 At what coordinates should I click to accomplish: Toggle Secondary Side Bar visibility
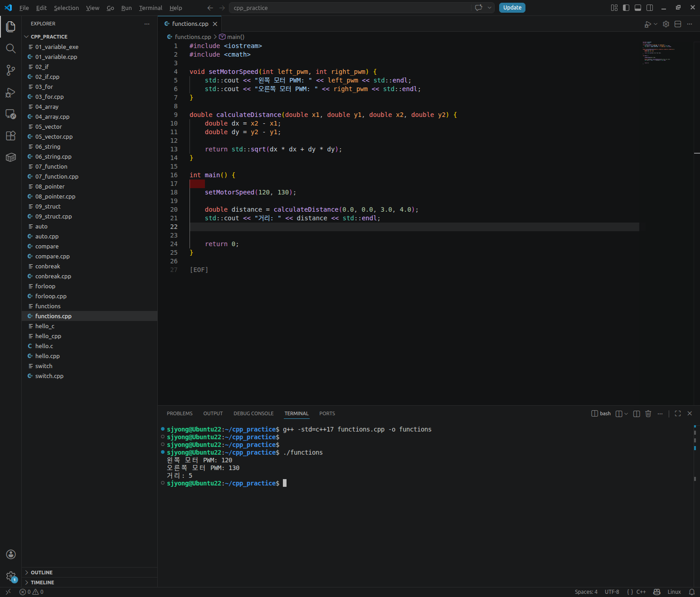(x=650, y=8)
